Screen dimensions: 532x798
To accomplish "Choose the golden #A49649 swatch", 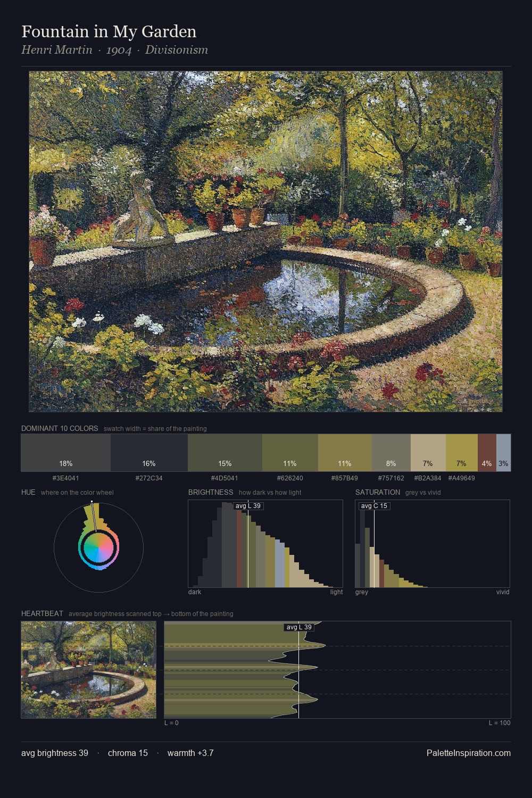I will 461,453.
